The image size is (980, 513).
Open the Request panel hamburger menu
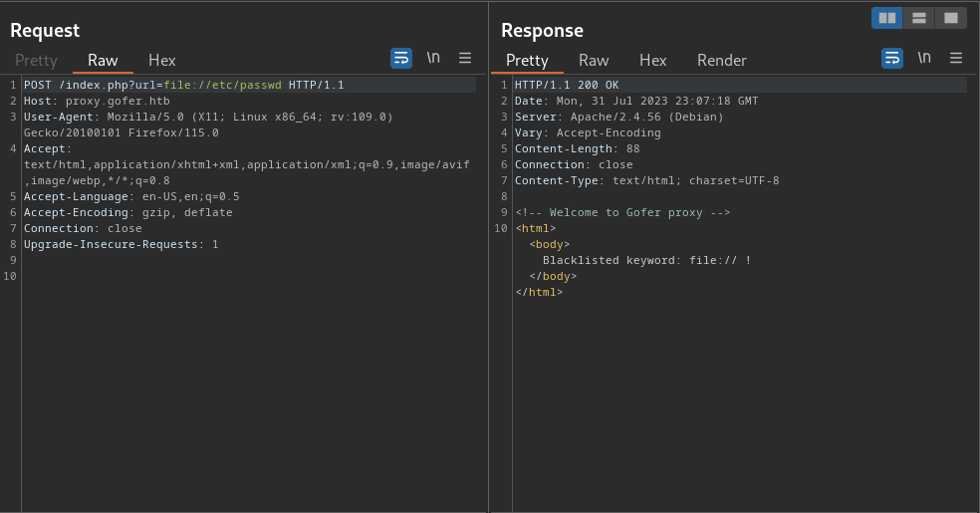pyautogui.click(x=465, y=58)
